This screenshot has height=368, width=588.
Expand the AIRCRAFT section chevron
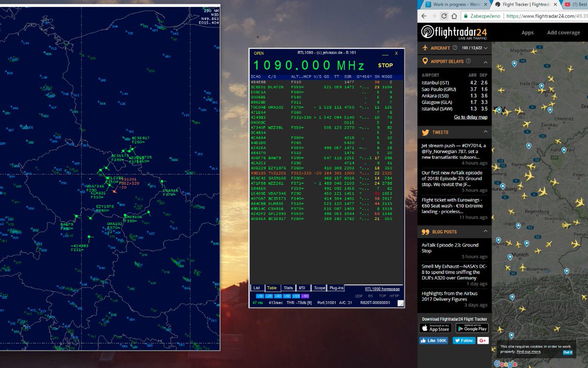[485, 49]
